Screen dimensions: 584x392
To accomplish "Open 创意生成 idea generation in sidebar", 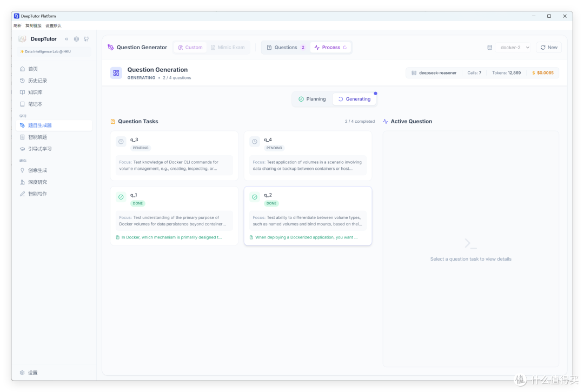I will click(x=55, y=170).
